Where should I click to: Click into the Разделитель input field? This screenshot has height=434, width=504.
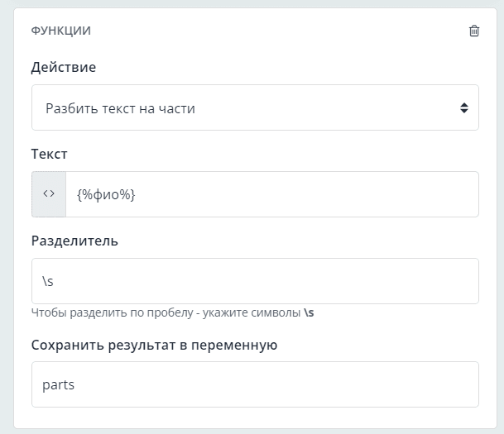click(x=255, y=281)
